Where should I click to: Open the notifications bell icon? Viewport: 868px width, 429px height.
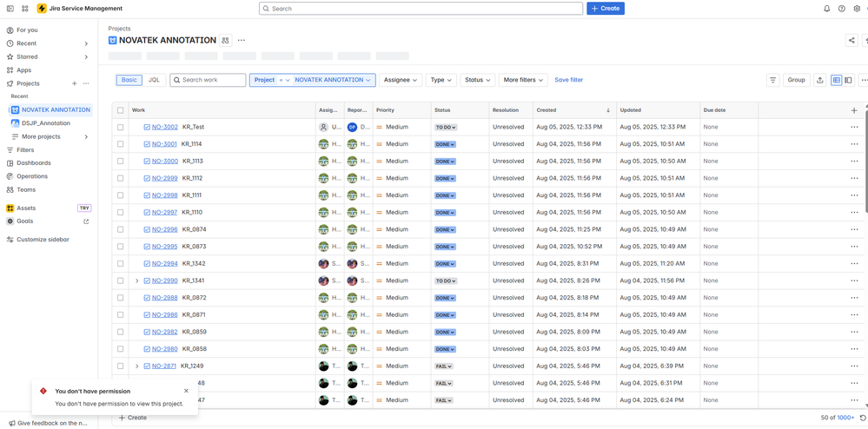(x=827, y=9)
